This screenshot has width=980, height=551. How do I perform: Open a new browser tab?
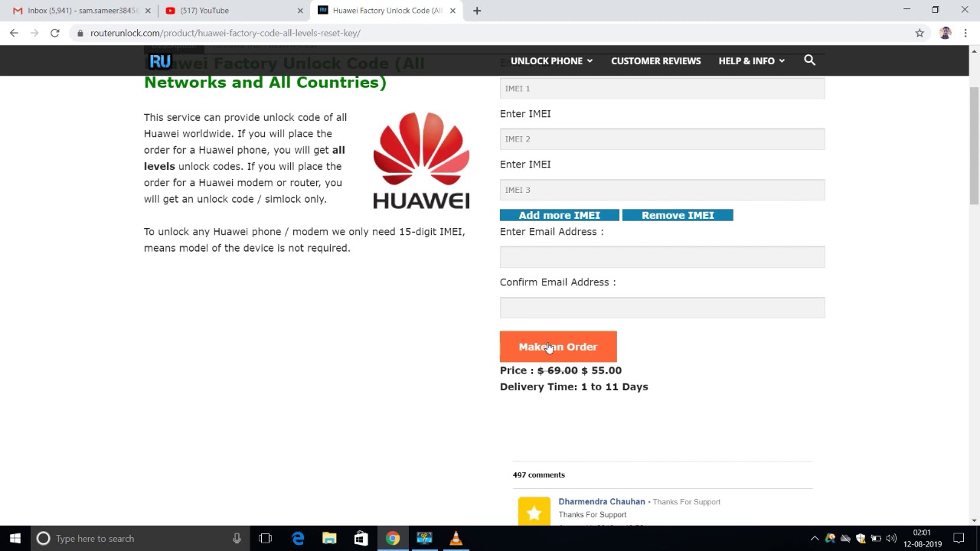tap(477, 11)
